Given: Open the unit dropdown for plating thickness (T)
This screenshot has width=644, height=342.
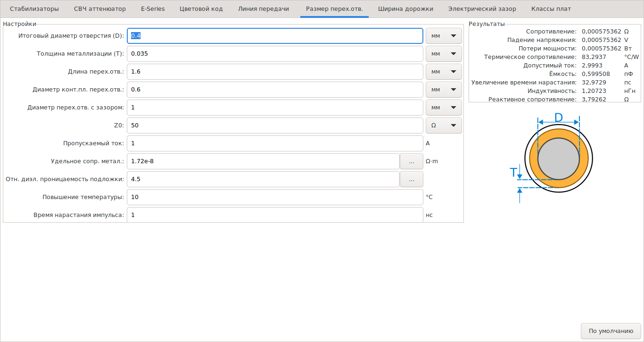Looking at the screenshot, I should coord(443,54).
